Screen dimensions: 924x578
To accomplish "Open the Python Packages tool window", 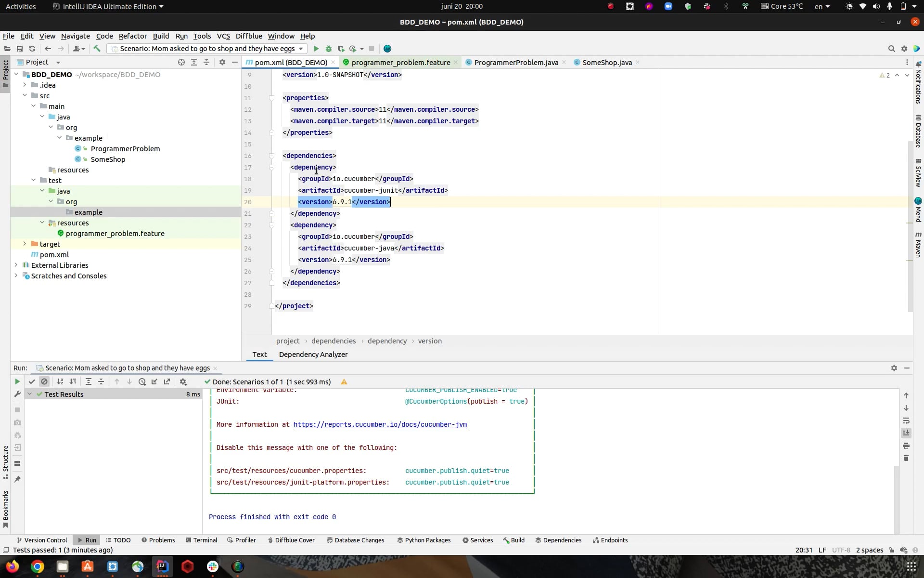I will 423,540.
